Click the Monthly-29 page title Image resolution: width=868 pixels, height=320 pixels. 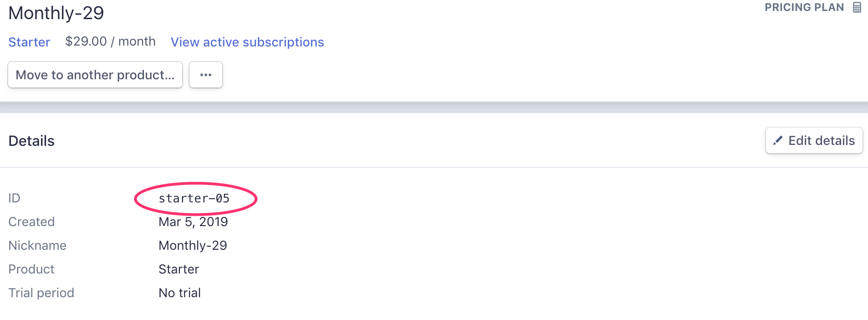tap(56, 13)
